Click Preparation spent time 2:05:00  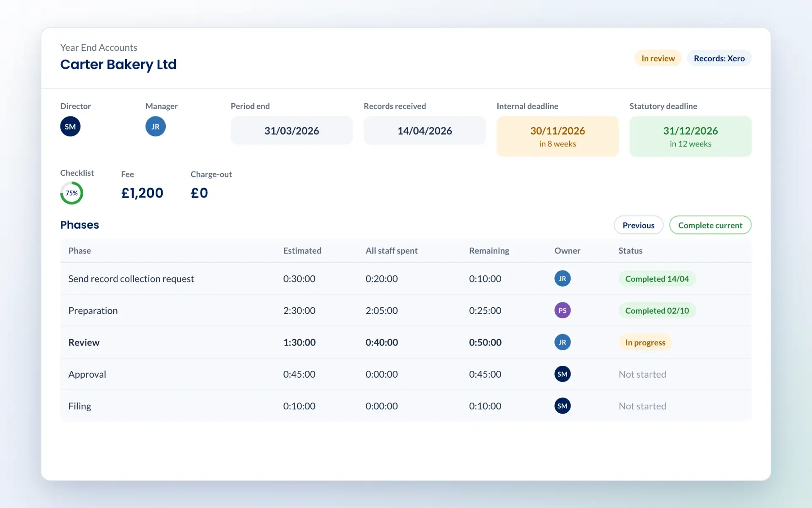[382, 311]
